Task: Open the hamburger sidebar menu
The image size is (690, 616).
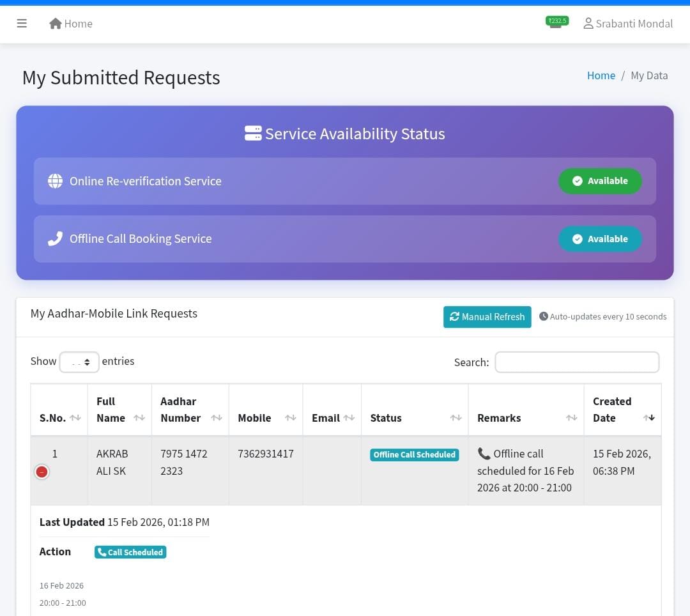Action: pyautogui.click(x=22, y=24)
